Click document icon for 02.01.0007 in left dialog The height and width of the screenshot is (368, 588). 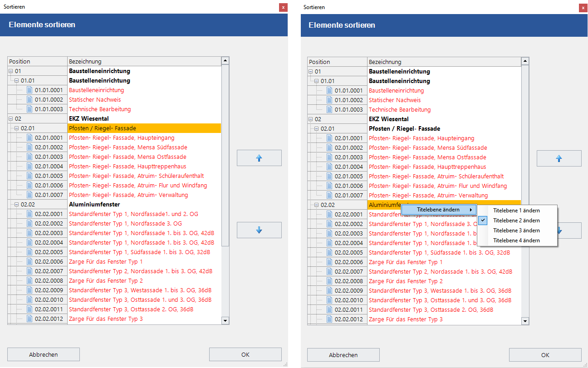(30, 195)
